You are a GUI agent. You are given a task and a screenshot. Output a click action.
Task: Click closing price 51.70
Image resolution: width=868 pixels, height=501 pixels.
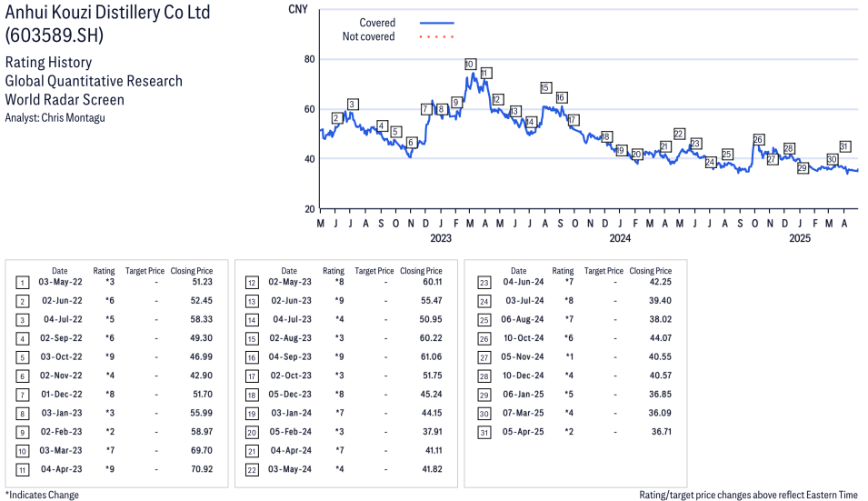[203, 394]
